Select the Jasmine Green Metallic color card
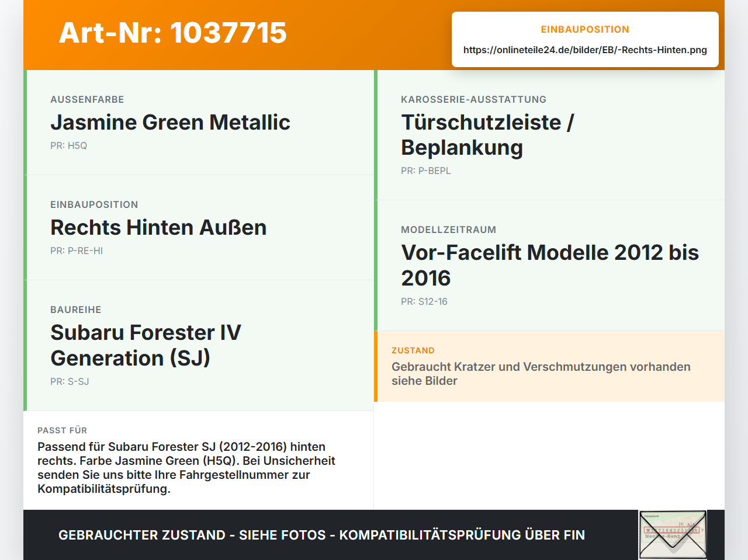Viewport: 748px width, 560px height. [x=199, y=123]
